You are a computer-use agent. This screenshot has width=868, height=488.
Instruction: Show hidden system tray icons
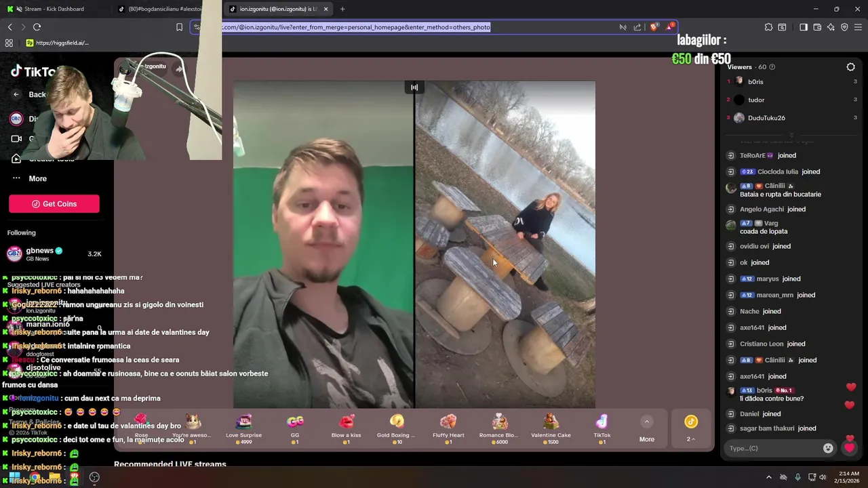[768, 477]
